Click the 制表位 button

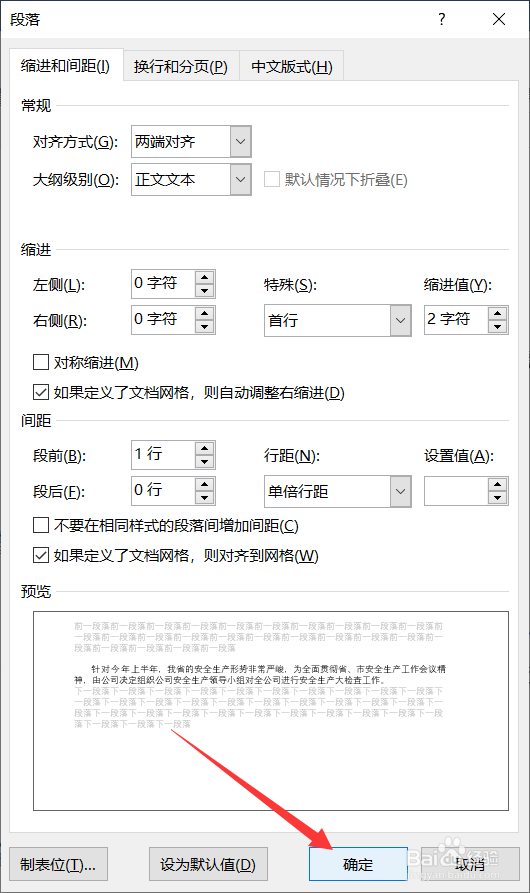tap(58, 865)
